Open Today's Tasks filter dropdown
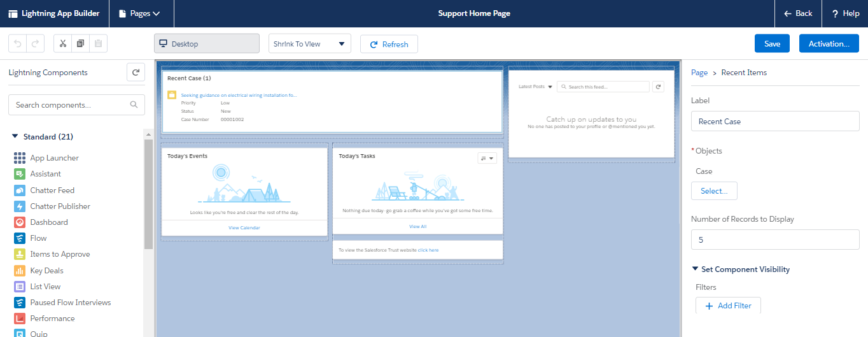Viewport: 868px width, 337px height. tap(487, 158)
